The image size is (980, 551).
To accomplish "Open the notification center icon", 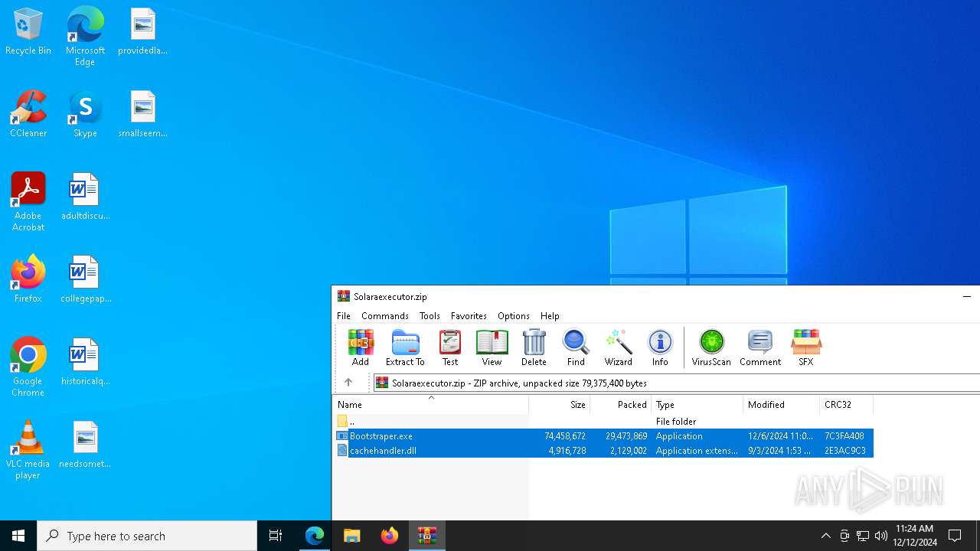I will (x=955, y=536).
